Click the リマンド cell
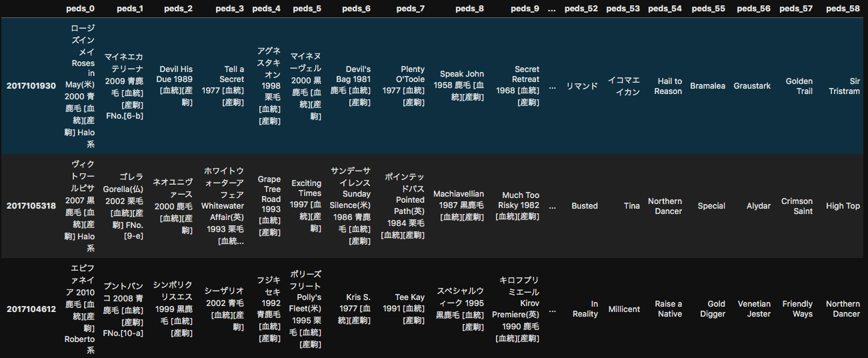Screen dimensions: 868x358 click(x=582, y=86)
